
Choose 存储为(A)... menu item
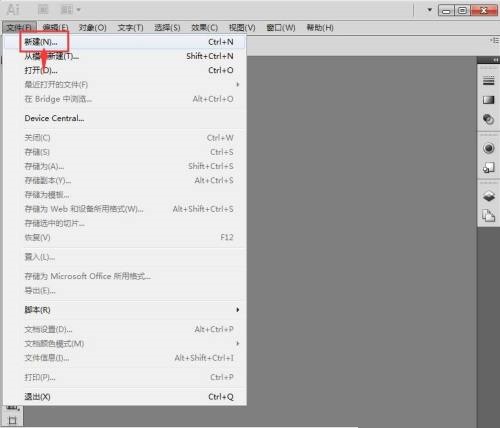click(x=125, y=166)
